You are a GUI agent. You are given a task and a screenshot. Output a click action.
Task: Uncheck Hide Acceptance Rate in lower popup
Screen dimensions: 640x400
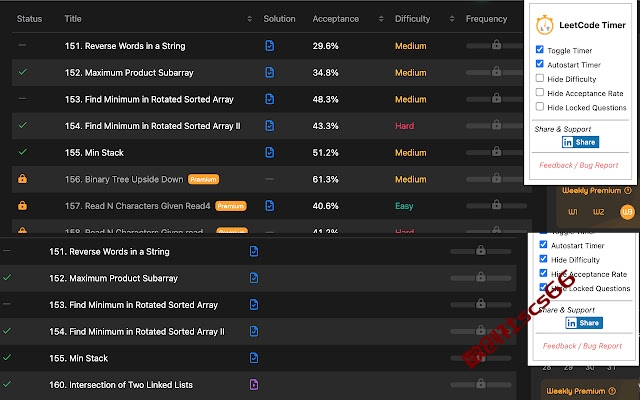[543, 273]
